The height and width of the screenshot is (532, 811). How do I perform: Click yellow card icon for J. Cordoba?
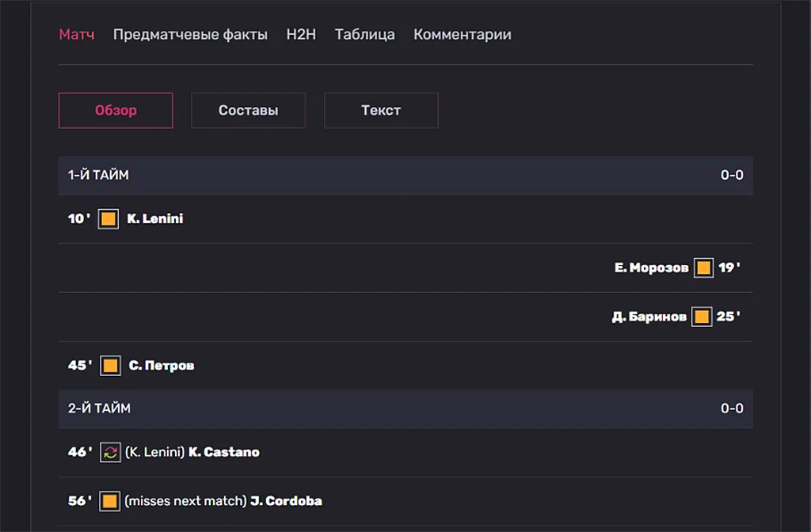coord(109,501)
